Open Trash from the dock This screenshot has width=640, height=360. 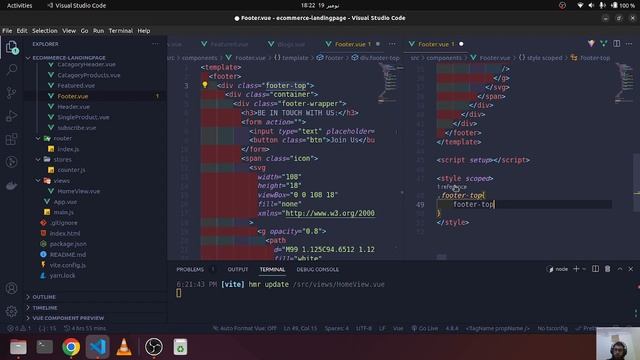point(180,347)
